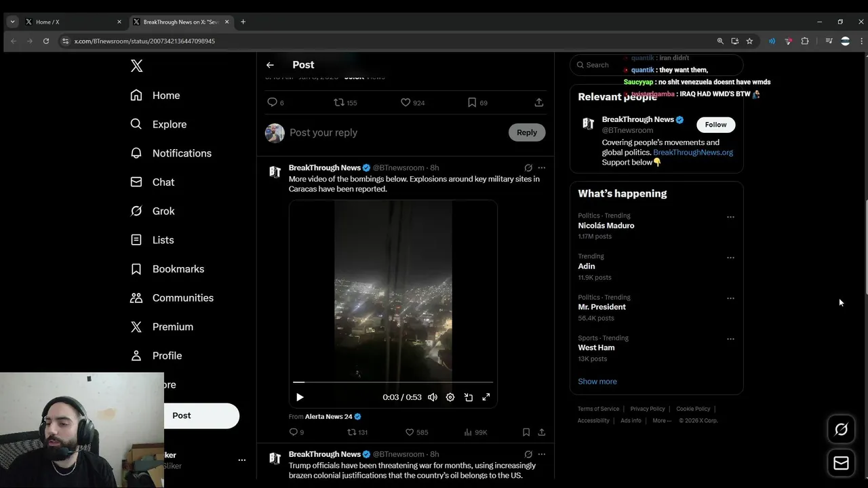Share the main post
868x488 pixels.
point(539,102)
